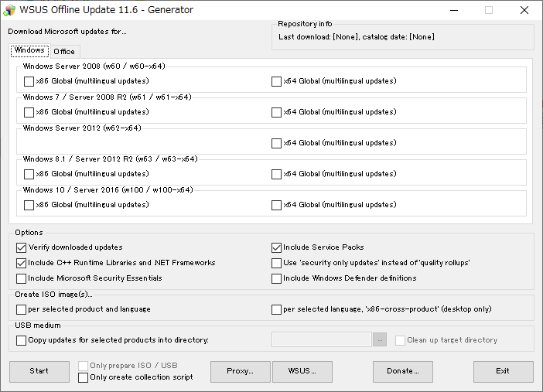Close the Generator window
The width and height of the screenshot is (543, 392).
(x=524, y=10)
